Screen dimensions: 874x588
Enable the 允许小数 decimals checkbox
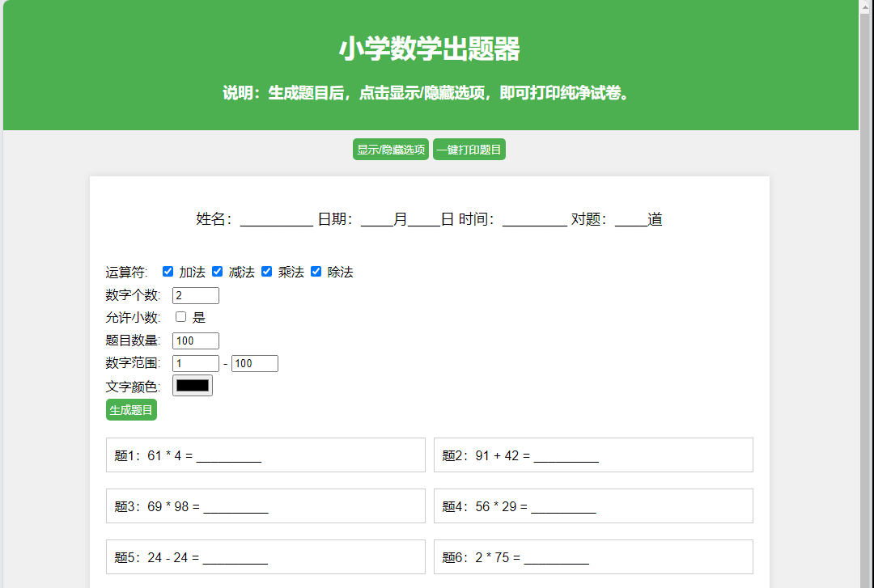[180, 316]
